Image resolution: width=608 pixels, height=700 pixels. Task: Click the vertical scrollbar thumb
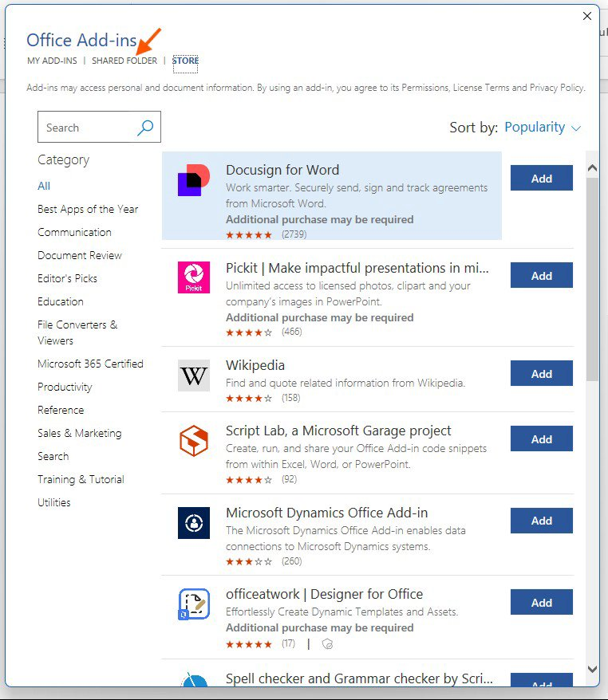tap(592, 279)
